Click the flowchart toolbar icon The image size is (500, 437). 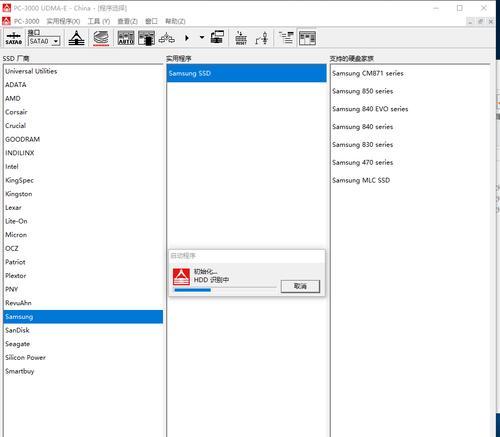click(167, 38)
